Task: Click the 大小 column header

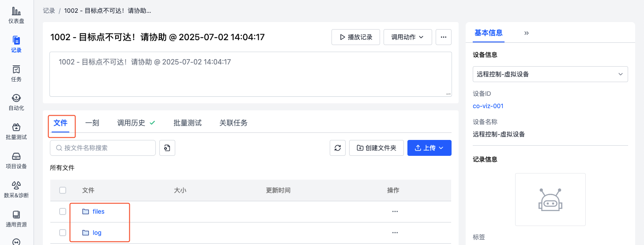Action: (180, 190)
